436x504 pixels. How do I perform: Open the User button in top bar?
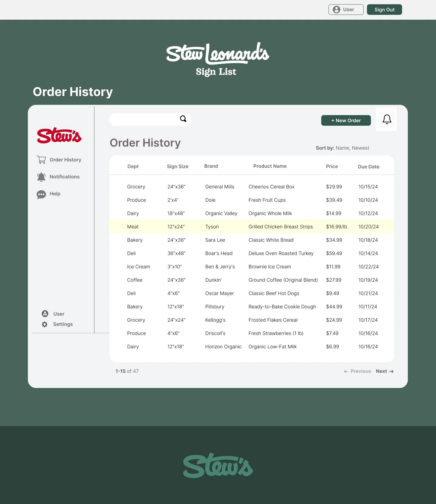(346, 10)
